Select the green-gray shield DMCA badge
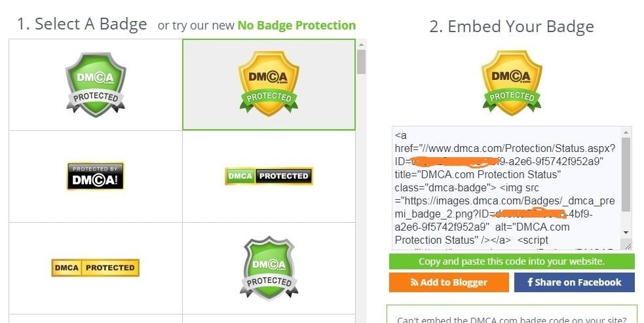 pos(269,268)
